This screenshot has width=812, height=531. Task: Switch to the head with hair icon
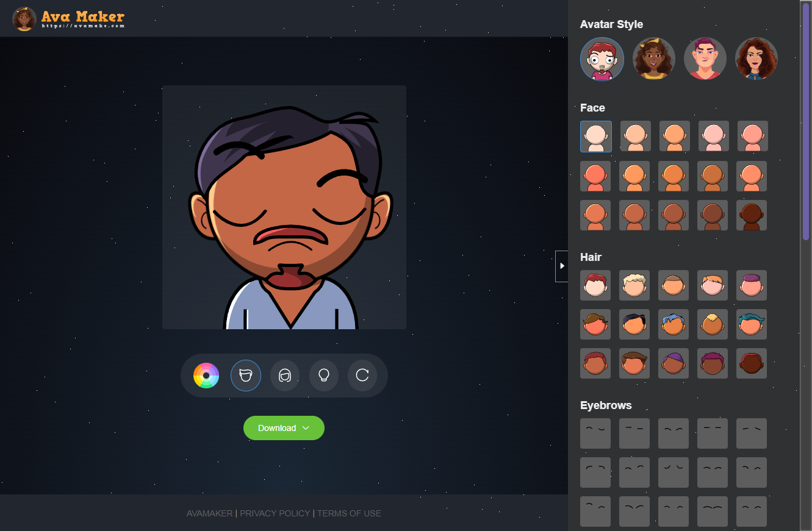(285, 376)
